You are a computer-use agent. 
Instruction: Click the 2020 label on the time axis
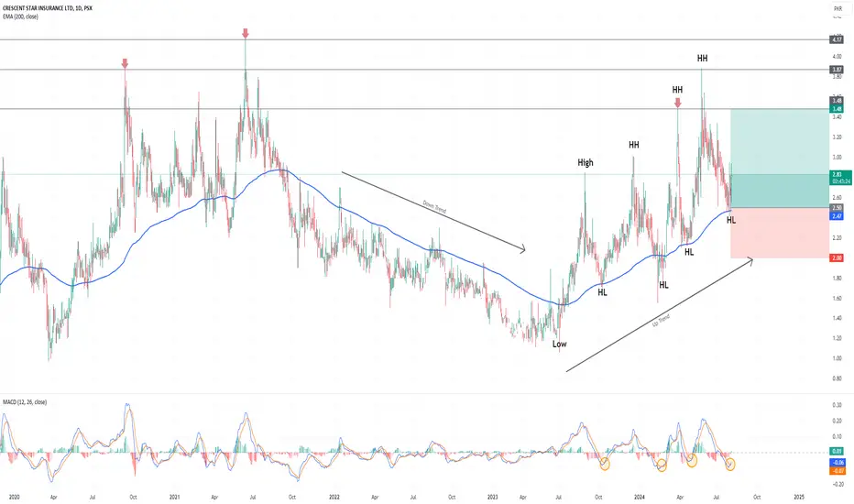point(14,497)
